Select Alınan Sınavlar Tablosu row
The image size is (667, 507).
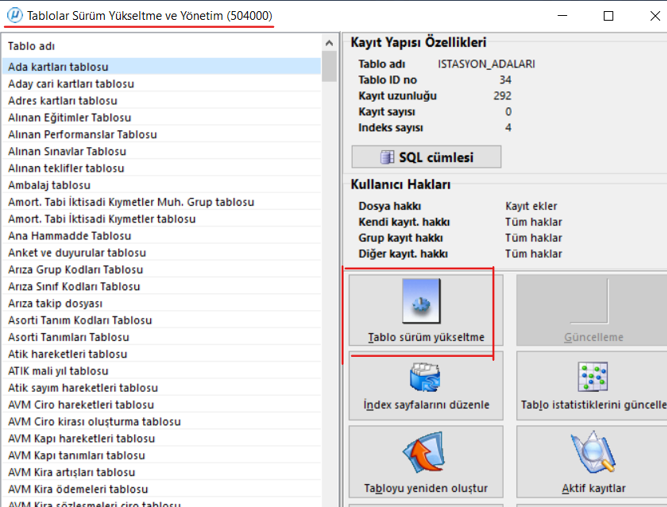pos(162,151)
